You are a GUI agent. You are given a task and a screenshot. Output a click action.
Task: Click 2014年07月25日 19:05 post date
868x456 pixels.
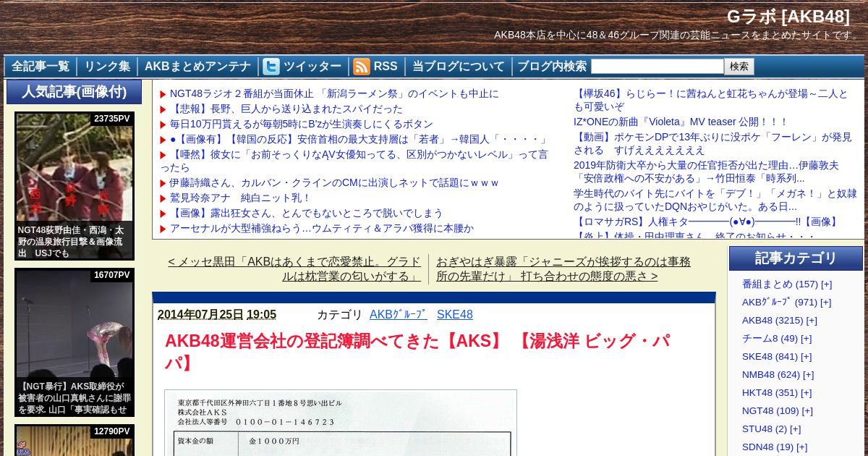coord(217,314)
